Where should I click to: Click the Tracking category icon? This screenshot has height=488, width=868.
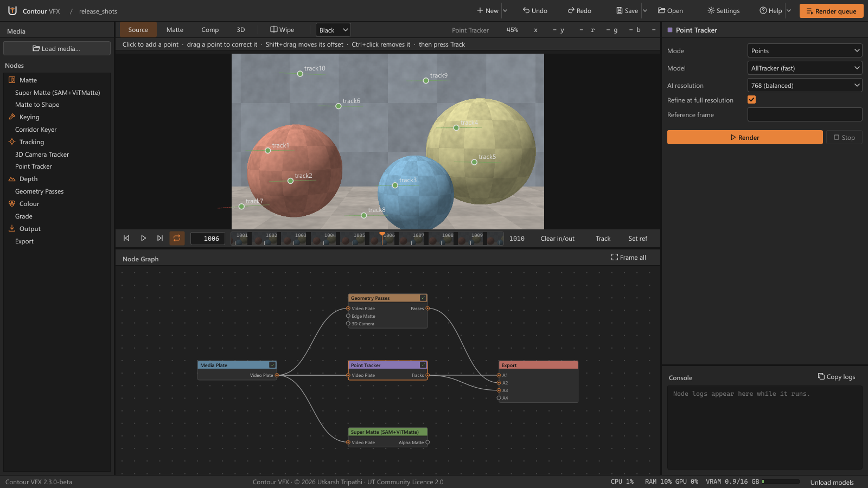pyautogui.click(x=12, y=142)
